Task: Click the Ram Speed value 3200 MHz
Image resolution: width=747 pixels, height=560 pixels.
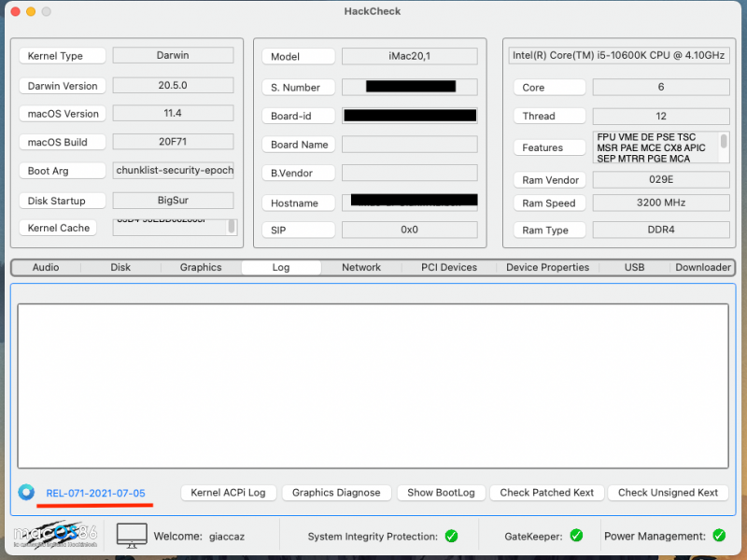Action: click(x=661, y=203)
